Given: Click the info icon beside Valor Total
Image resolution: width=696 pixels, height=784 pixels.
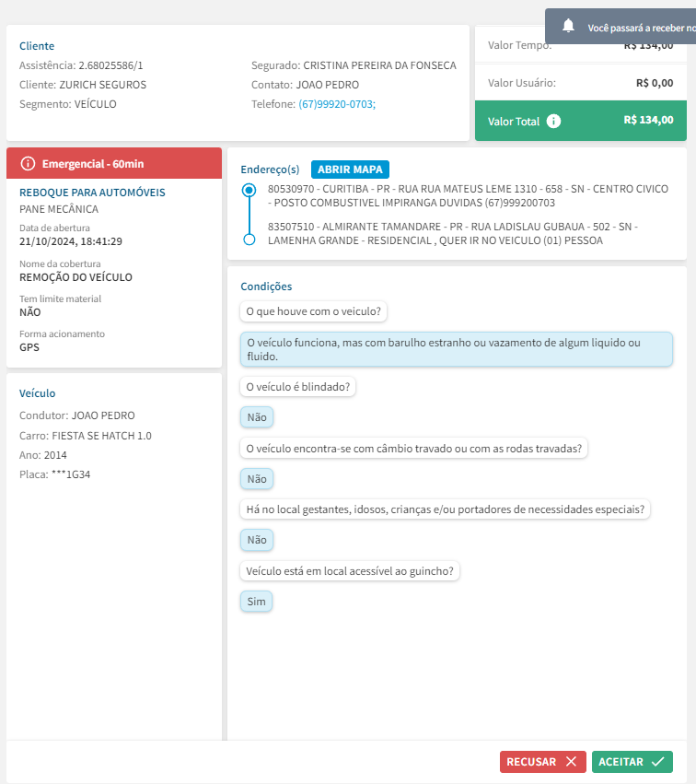Looking at the screenshot, I should [x=553, y=121].
